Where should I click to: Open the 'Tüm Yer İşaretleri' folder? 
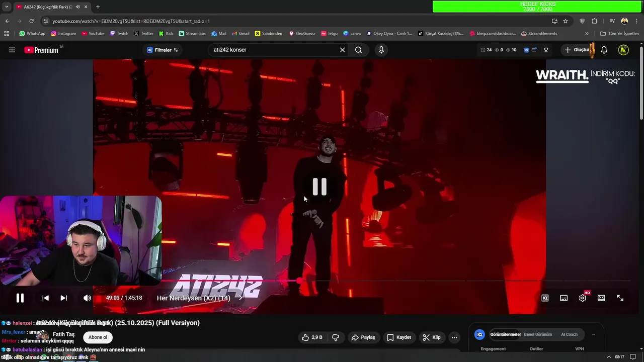coord(620,34)
